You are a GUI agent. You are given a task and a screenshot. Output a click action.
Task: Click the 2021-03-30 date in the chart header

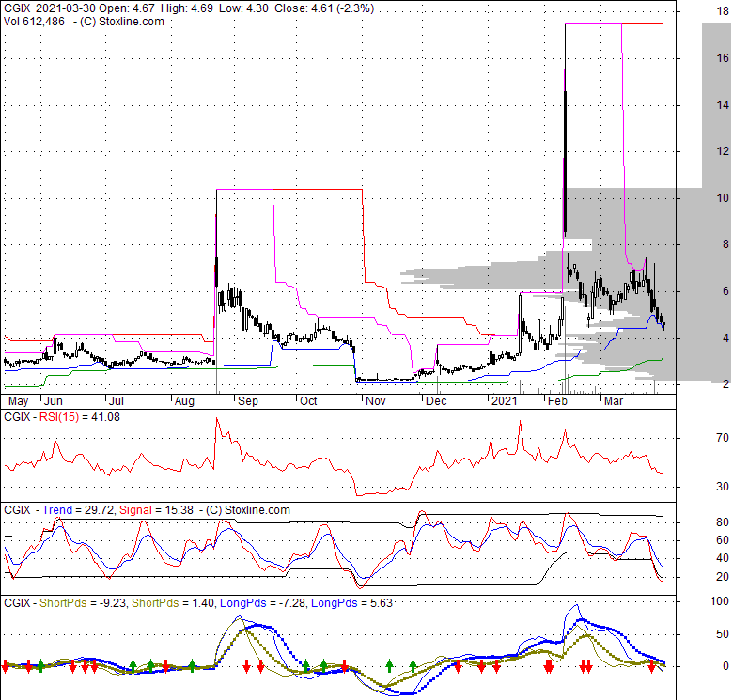click(x=65, y=8)
